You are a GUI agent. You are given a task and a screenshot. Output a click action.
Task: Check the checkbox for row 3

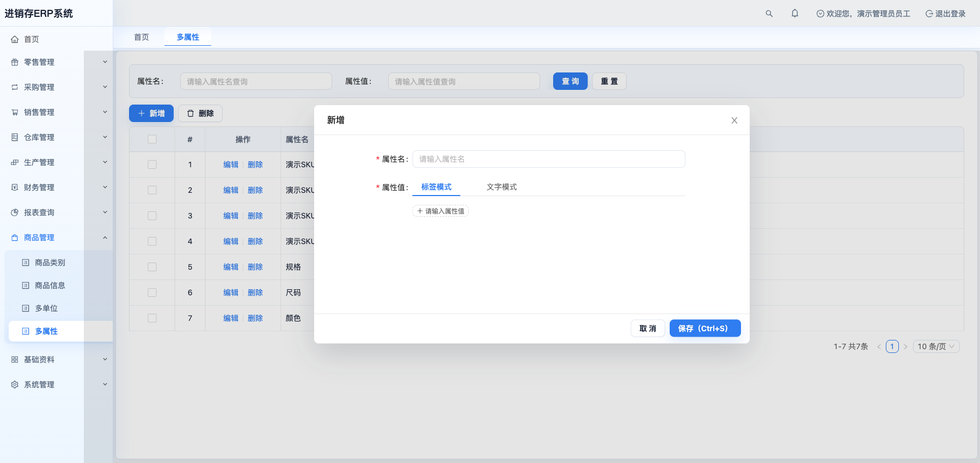[152, 216]
